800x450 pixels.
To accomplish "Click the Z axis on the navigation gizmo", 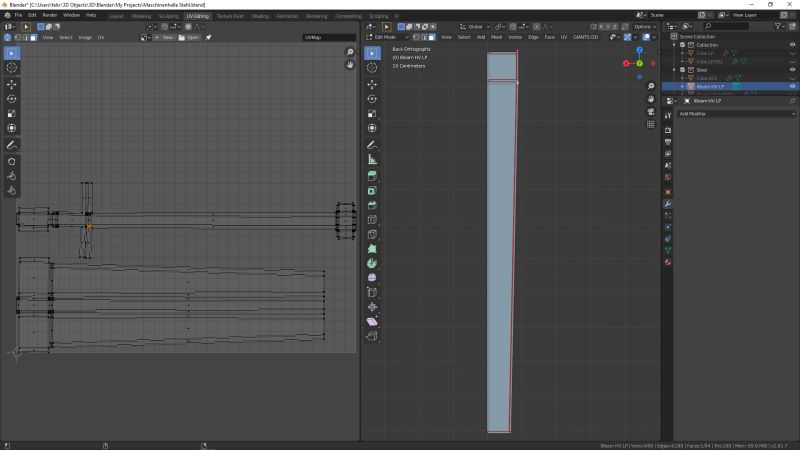I will coord(639,50).
